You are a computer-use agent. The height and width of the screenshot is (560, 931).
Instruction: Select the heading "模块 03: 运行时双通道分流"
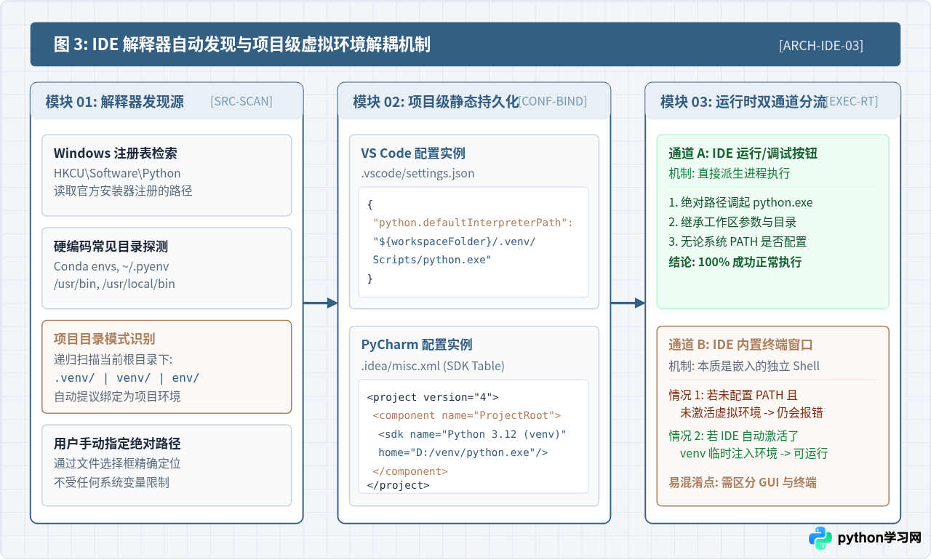point(743,102)
